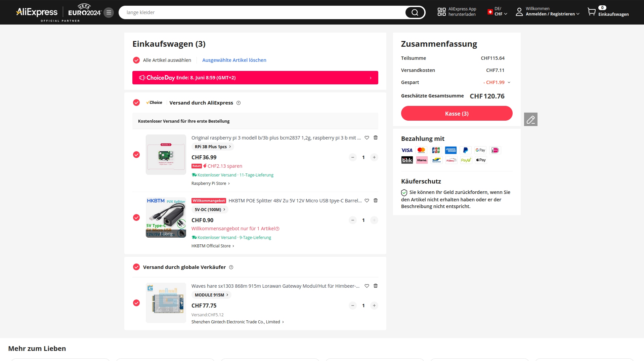The image size is (644, 361).
Task: Increase Raspberry Pi quantity
Action: pyautogui.click(x=374, y=157)
